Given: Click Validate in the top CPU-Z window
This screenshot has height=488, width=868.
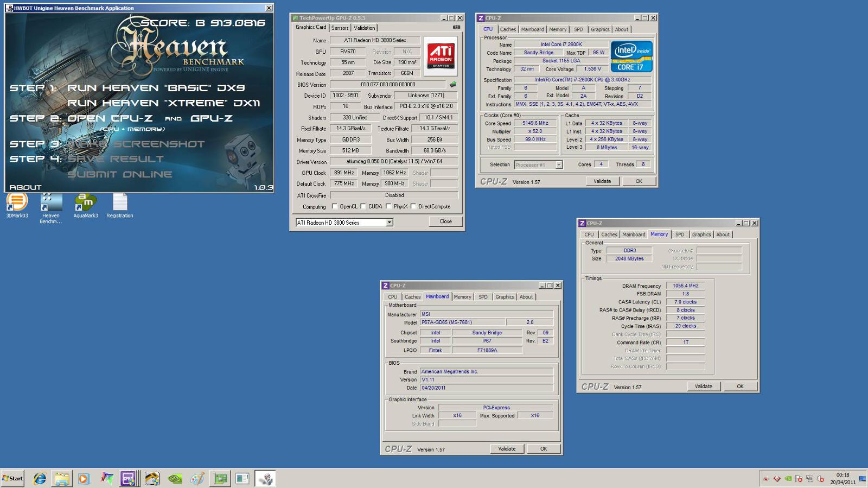Looking at the screenshot, I should (x=602, y=181).
